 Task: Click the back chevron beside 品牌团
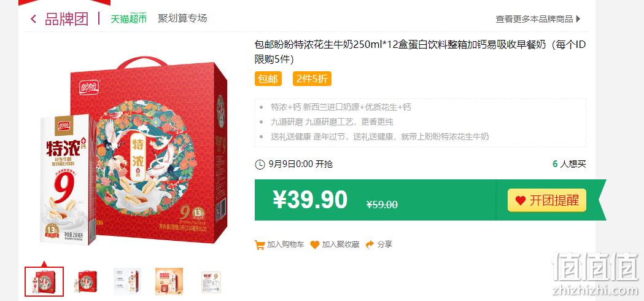point(34,19)
